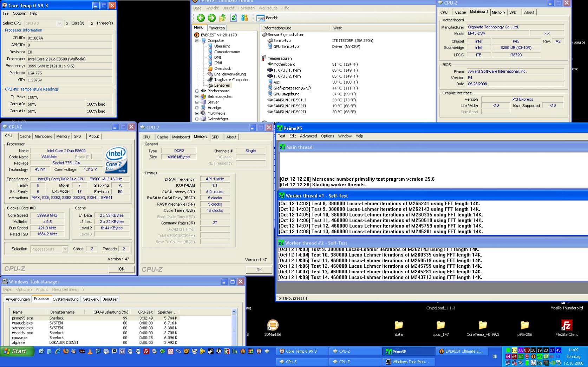Image resolution: width=588 pixels, height=367 pixels.
Task: Open the data folder on the desktop
Action: click(x=399, y=328)
